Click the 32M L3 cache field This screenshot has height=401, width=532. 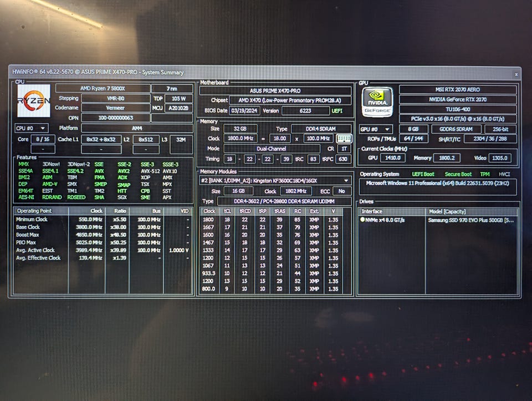tap(181, 144)
